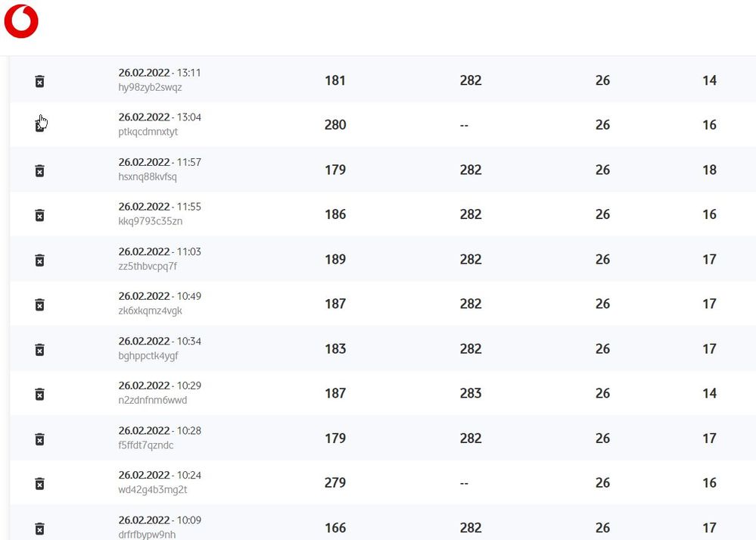The height and width of the screenshot is (540, 756).
Task: Select the 26.02.2022 - 11:57 timestamp
Action: click(160, 162)
